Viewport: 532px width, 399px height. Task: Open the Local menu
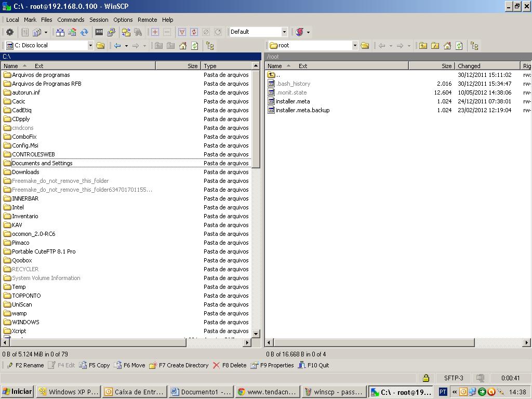point(12,20)
